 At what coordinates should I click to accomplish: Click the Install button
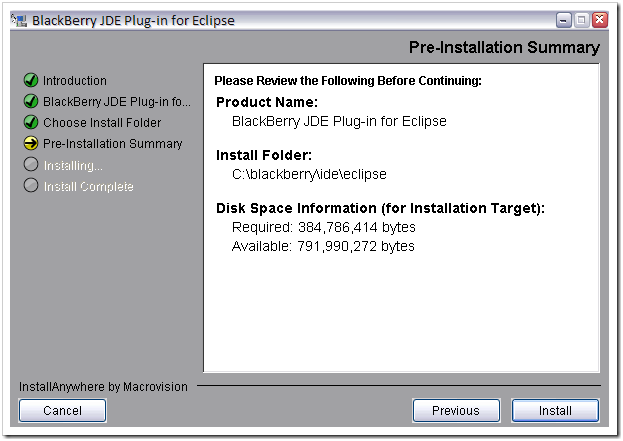tap(555, 410)
